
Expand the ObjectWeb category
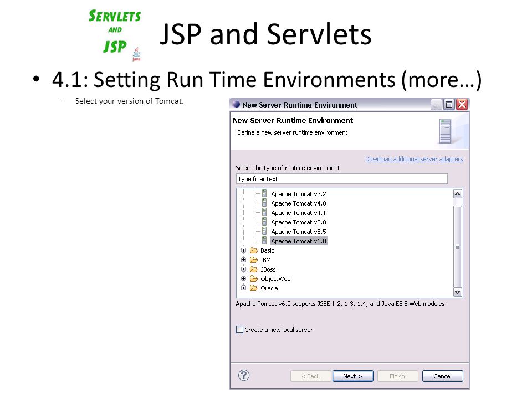[243, 279]
